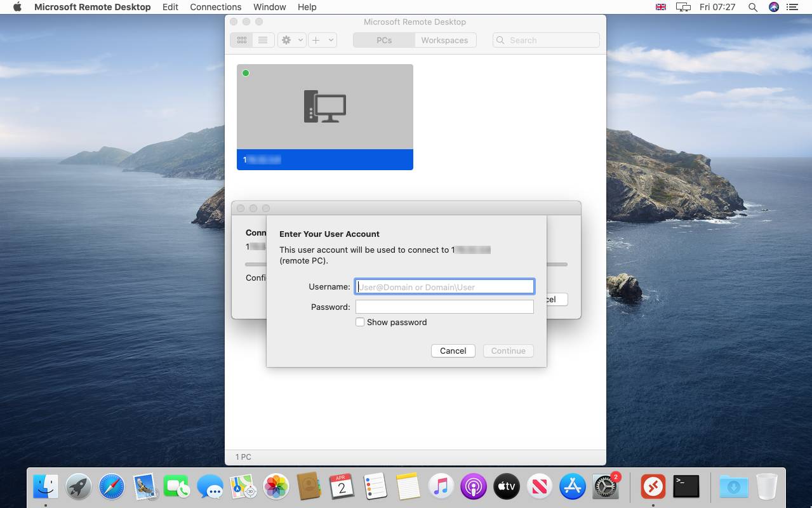Open Maps from the Dock

(243, 487)
